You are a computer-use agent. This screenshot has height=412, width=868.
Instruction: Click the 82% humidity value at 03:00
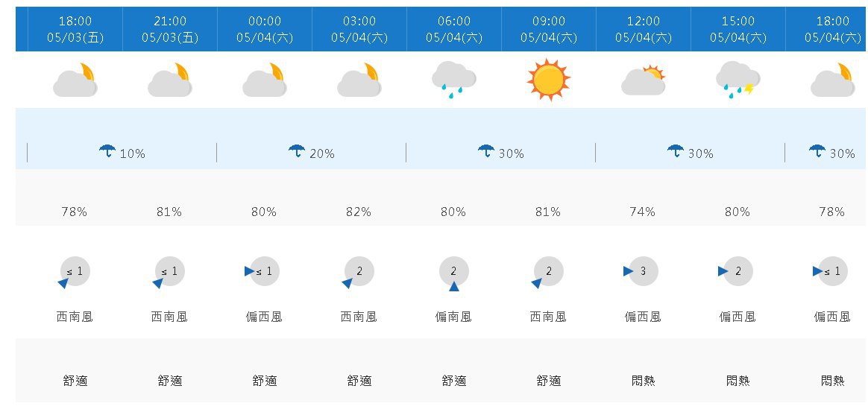[x=359, y=212]
